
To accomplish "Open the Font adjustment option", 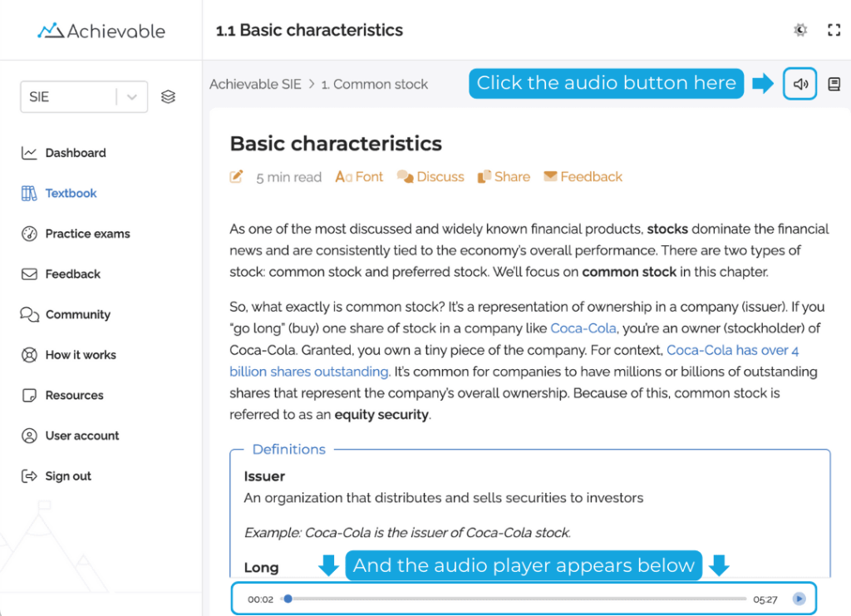I will (359, 176).
